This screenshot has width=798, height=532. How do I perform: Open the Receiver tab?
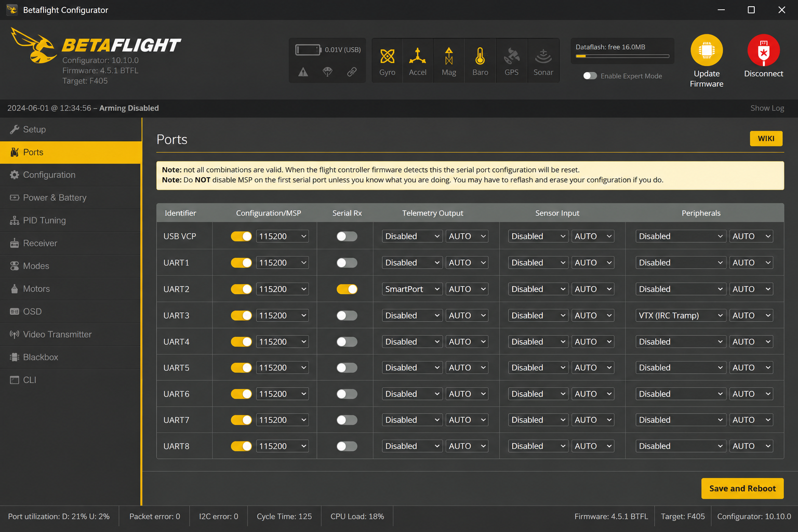coord(71,243)
